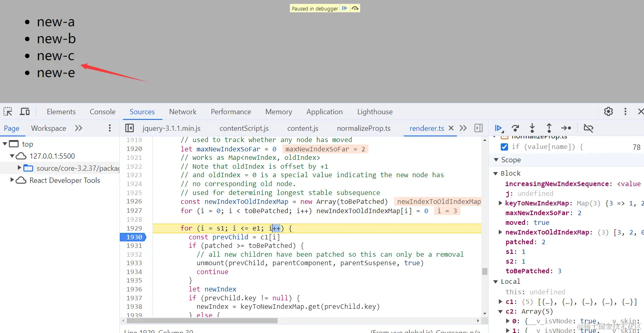Select the Workspace navigator tab

click(48, 128)
